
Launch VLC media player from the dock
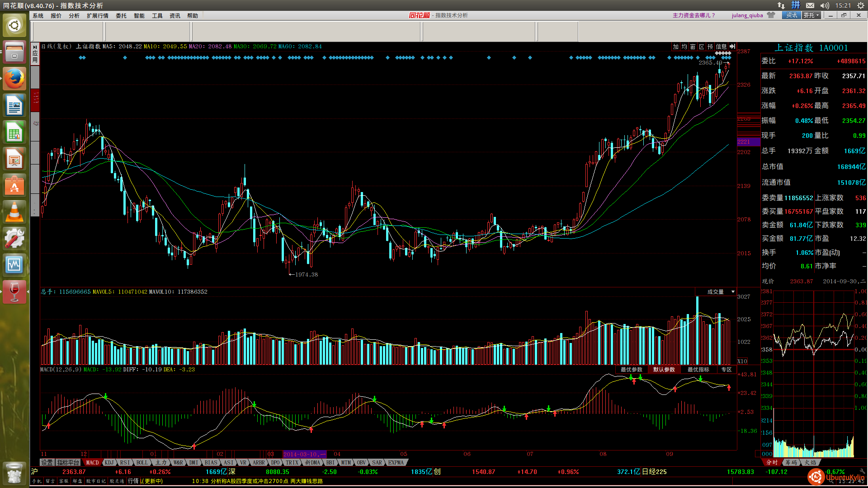click(x=14, y=212)
